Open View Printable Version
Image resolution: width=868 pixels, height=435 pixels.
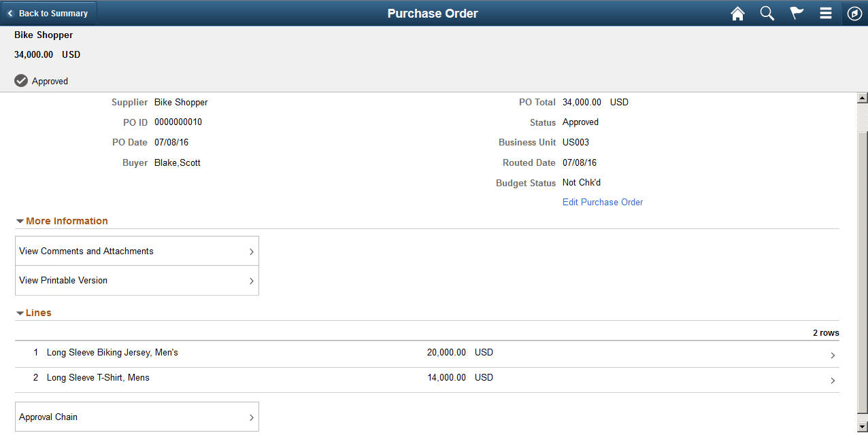136,280
